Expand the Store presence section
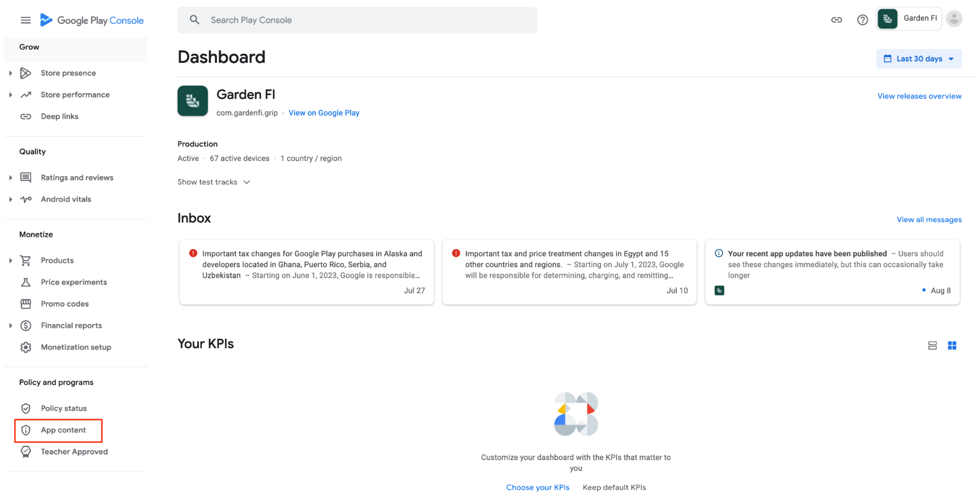980x499 pixels. click(x=11, y=73)
